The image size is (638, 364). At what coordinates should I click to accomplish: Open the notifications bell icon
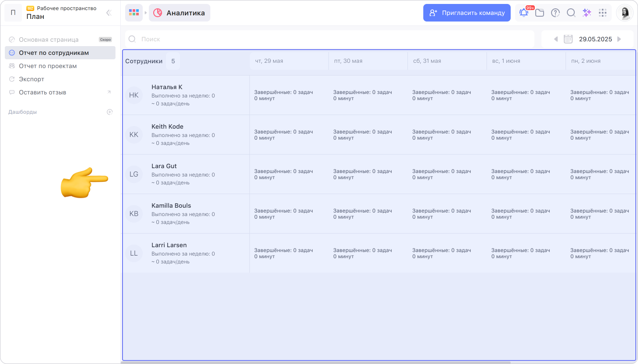pyautogui.click(x=523, y=13)
